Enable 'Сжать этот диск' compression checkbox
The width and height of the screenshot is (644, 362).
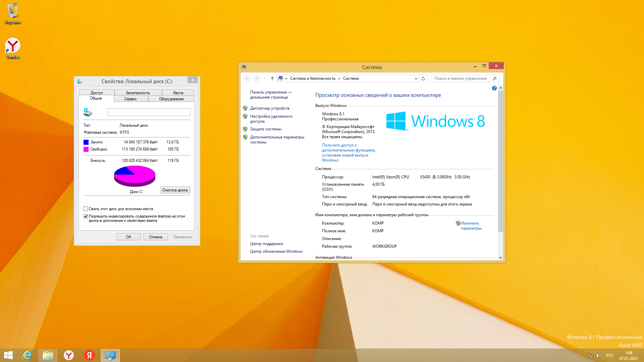(86, 209)
